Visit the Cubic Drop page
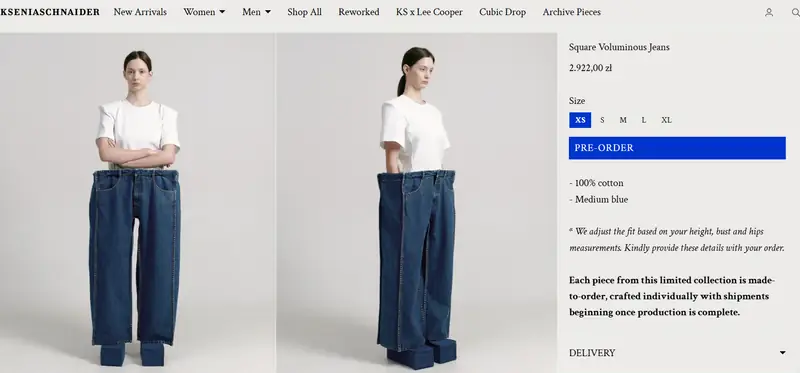800x373 pixels. (503, 12)
